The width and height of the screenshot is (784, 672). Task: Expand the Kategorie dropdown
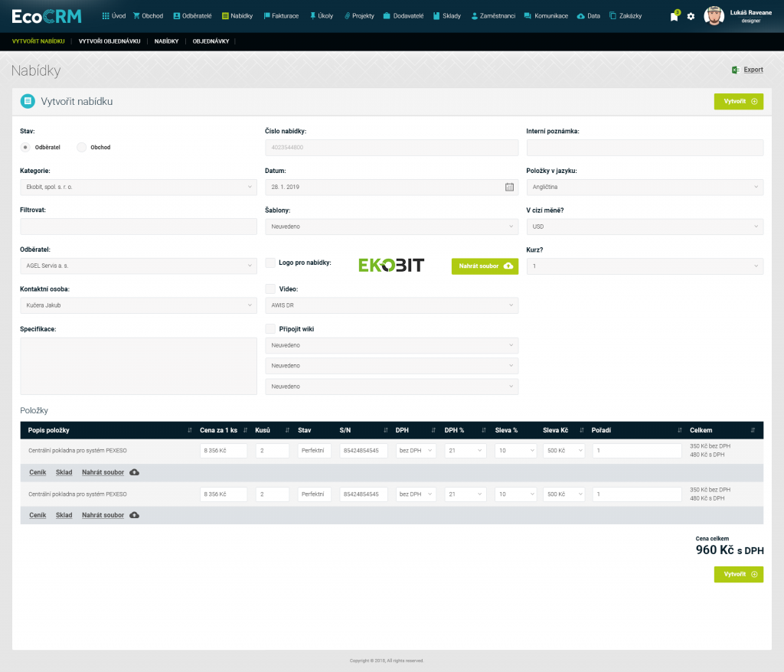click(139, 187)
